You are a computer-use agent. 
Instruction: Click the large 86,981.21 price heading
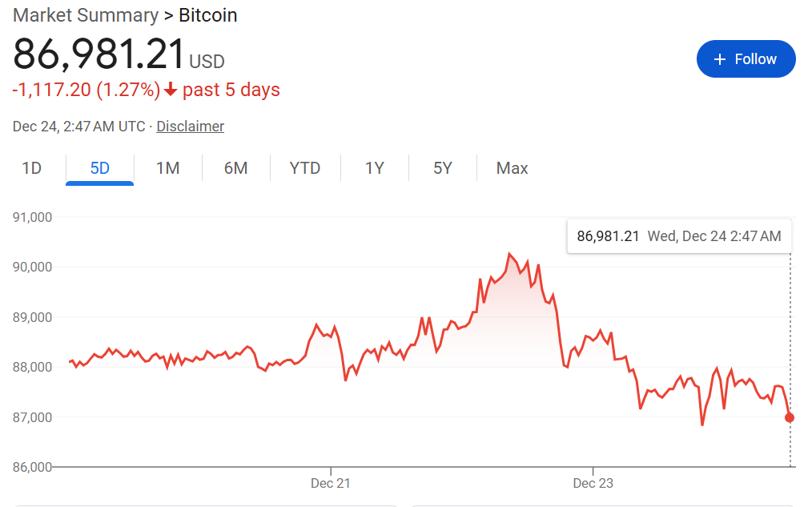click(99, 55)
